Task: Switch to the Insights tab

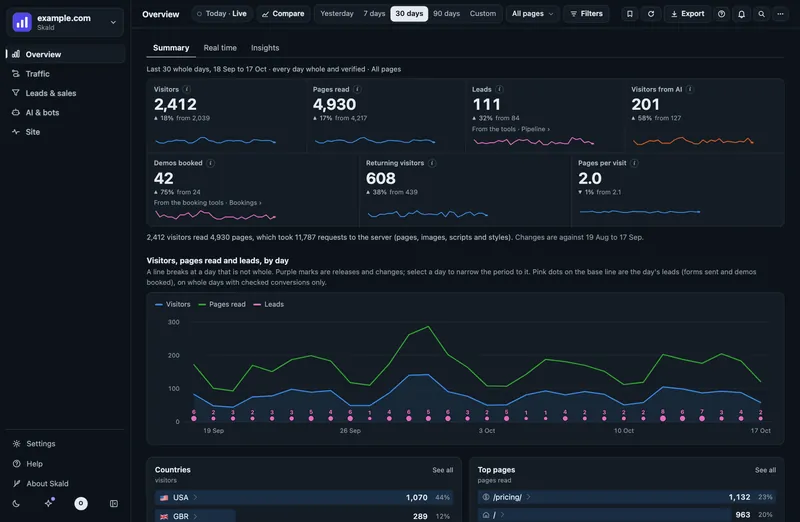Action: (x=265, y=48)
